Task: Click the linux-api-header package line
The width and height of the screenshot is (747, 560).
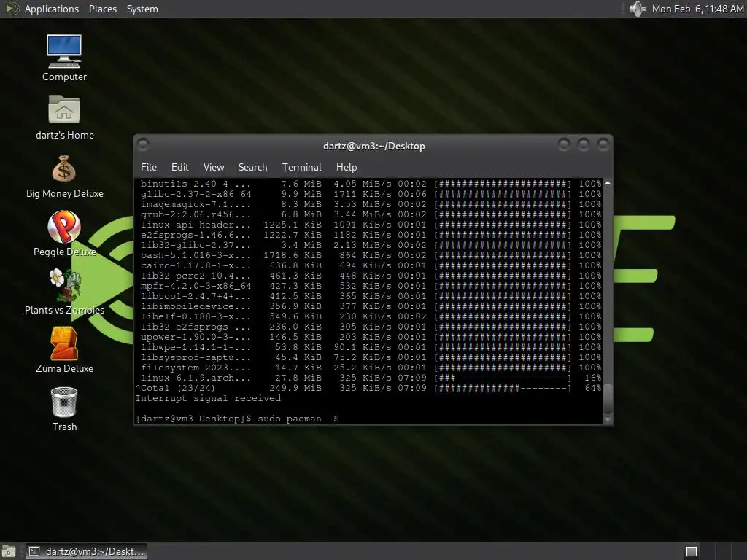Action: click(x=371, y=225)
